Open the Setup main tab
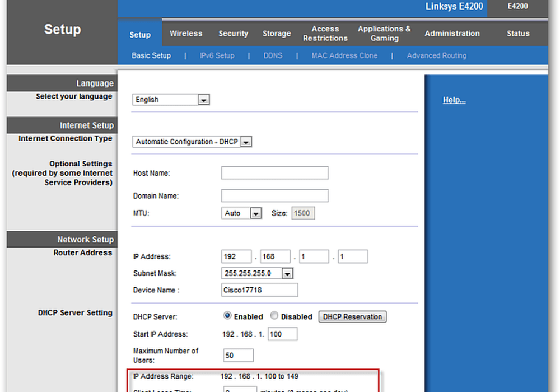Image resolution: width=560 pixels, height=392 pixels. [140, 35]
